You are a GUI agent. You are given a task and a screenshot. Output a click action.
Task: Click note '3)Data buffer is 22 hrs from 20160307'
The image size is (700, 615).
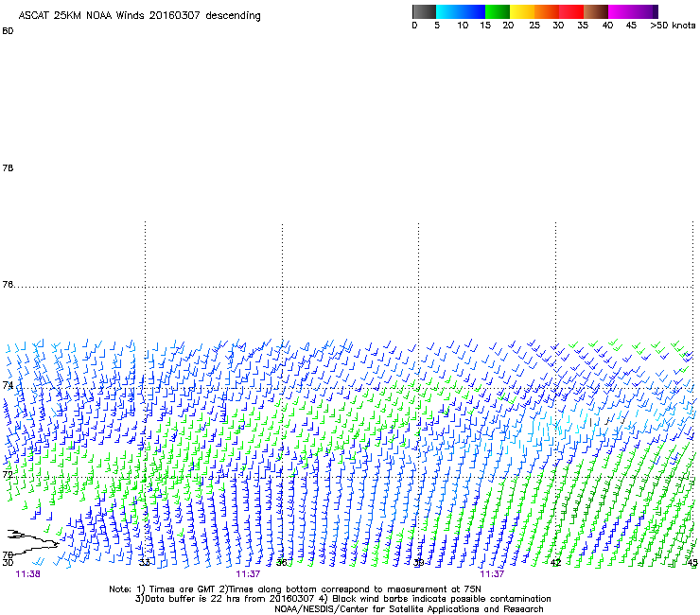[x=224, y=599]
